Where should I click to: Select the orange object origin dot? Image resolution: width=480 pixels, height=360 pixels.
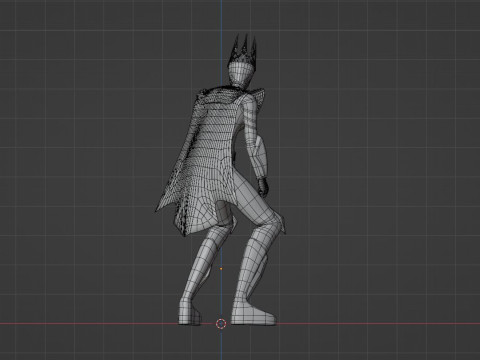221,269
